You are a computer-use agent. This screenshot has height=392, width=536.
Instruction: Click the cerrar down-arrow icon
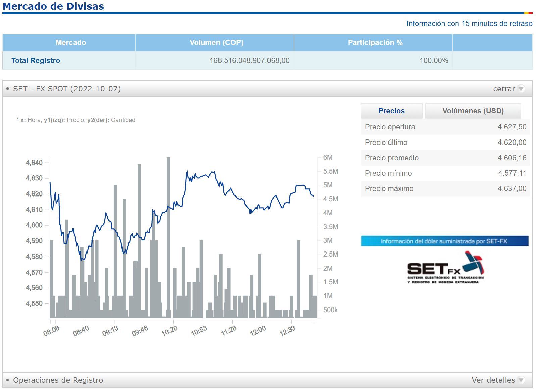coord(521,89)
